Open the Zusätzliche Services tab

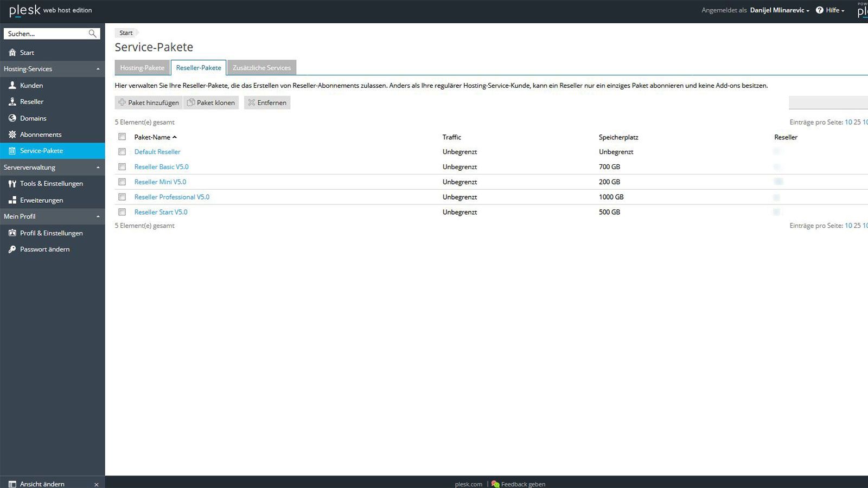[261, 67]
